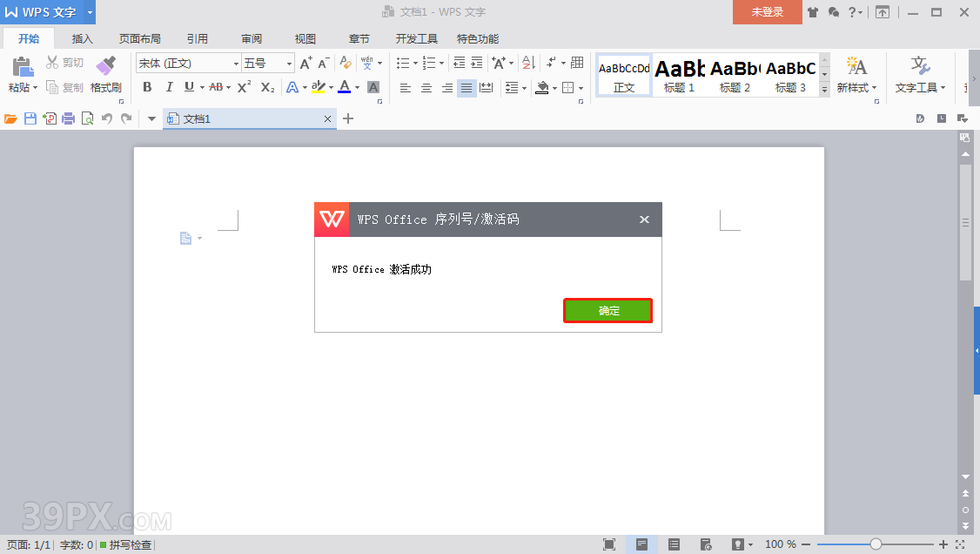Undo the last action
This screenshot has width=980, height=554.
107,118
